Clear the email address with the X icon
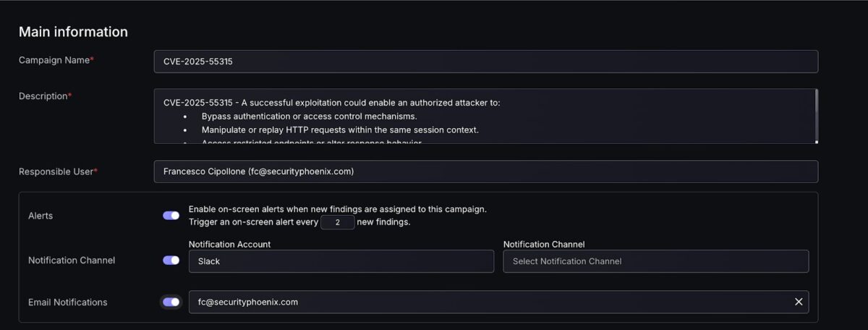This screenshot has height=330, width=868. pos(799,302)
